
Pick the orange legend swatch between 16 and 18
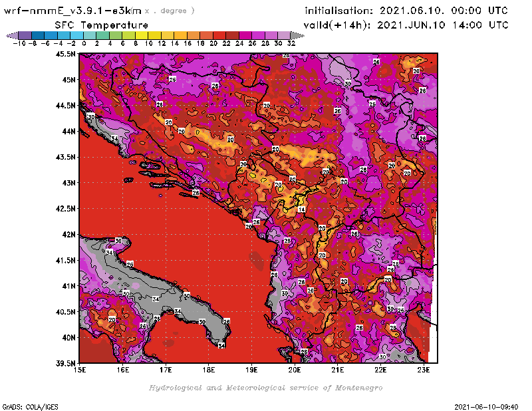coord(194,35)
